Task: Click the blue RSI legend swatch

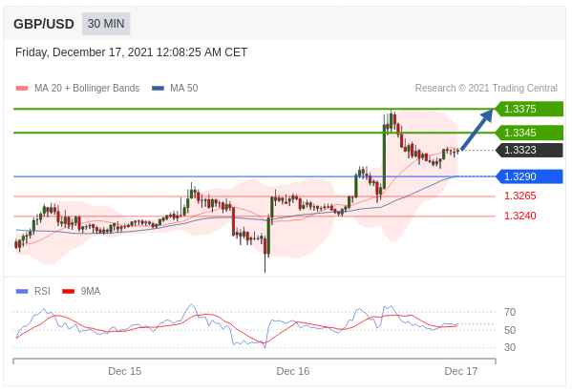Action: tap(22, 291)
